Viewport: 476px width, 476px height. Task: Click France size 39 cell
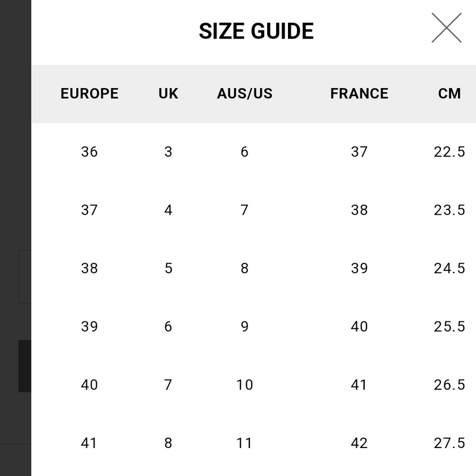[x=359, y=268]
